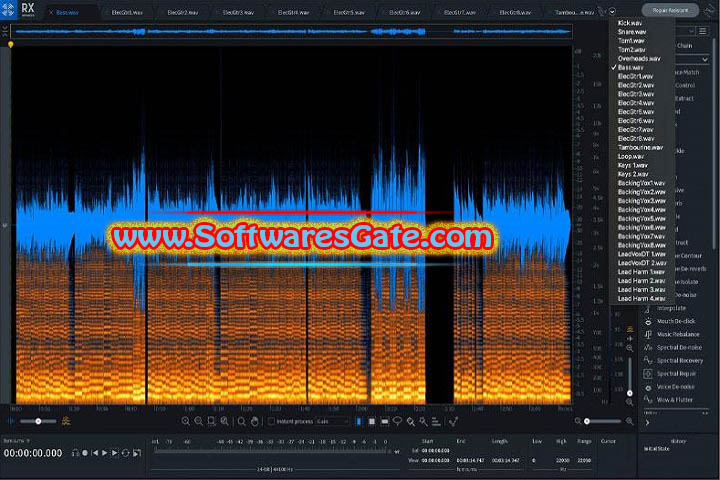The width and height of the screenshot is (720, 480).
Task: Open the time format dropdown above timecode
Action: (17, 440)
